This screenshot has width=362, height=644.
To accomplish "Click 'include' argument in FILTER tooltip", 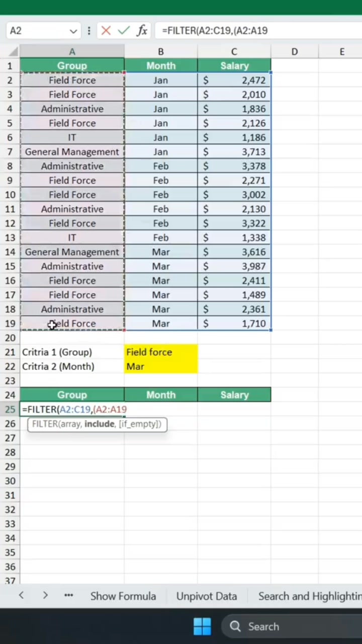I will (x=100, y=424).
